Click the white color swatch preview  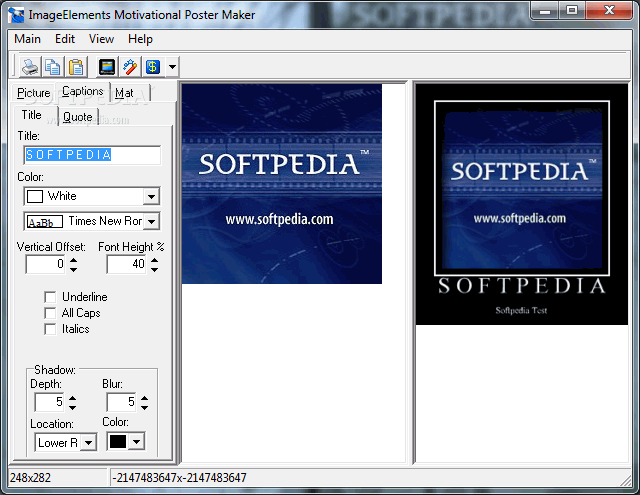[35, 196]
